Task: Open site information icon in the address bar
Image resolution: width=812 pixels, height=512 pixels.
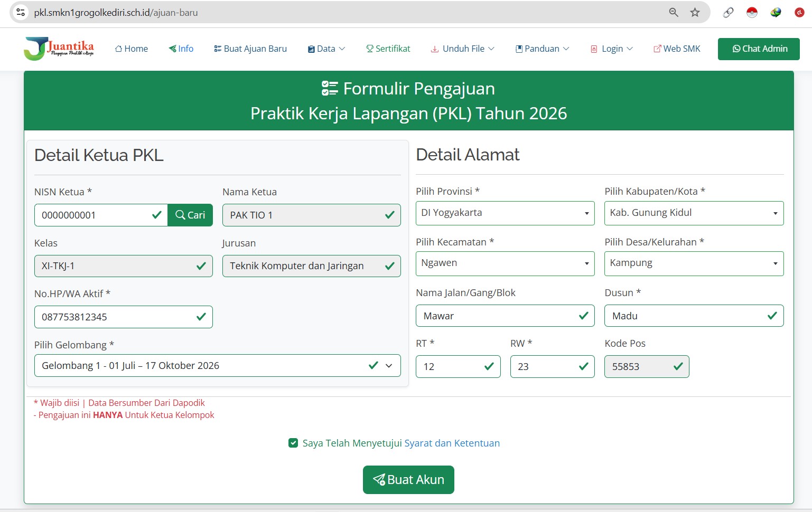Action: point(21,12)
